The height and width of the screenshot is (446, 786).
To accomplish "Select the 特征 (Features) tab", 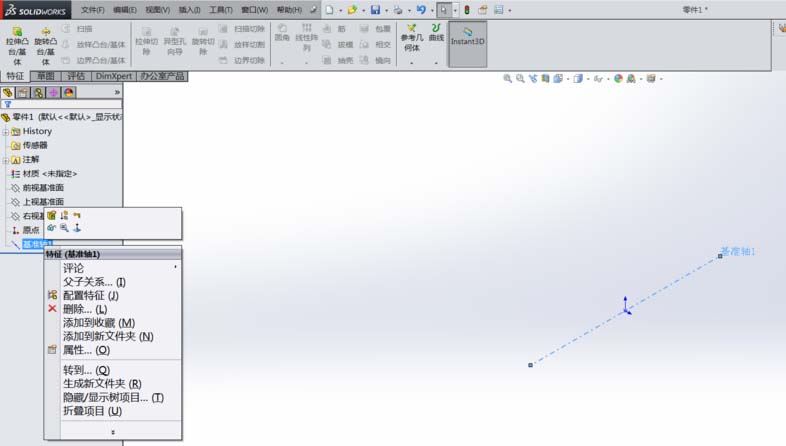I will click(15, 76).
